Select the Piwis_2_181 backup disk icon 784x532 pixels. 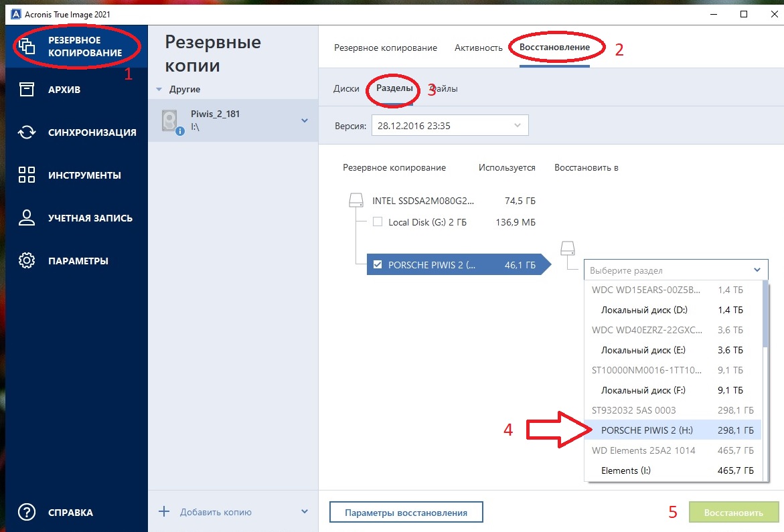(171, 121)
